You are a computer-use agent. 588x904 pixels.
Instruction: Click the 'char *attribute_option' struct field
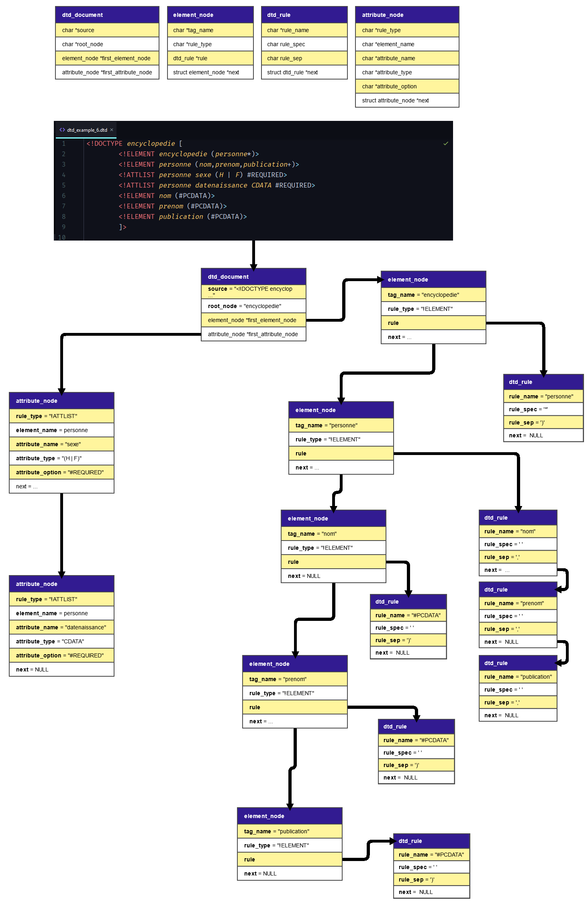407,86
